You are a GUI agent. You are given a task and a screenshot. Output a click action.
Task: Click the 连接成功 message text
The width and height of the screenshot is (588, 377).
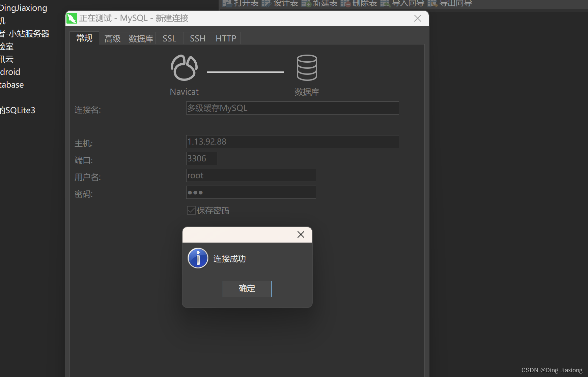click(x=230, y=259)
